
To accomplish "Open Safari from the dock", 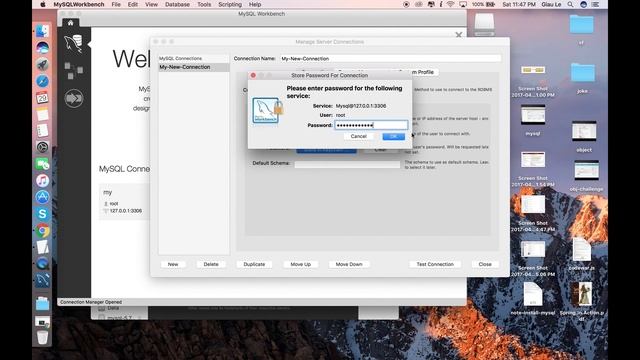I will coord(42,81).
